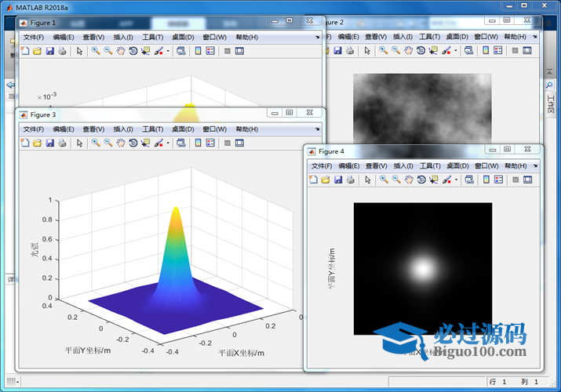Image resolution: width=561 pixels, height=392 pixels.
Task: Open 帮助(H) menu in Figure 2
Action: click(515, 36)
